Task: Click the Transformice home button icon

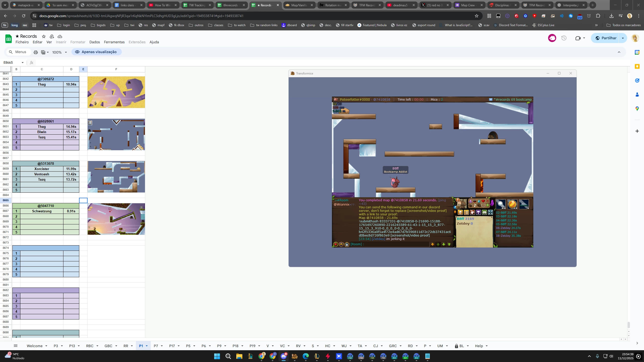Action: click(460, 213)
